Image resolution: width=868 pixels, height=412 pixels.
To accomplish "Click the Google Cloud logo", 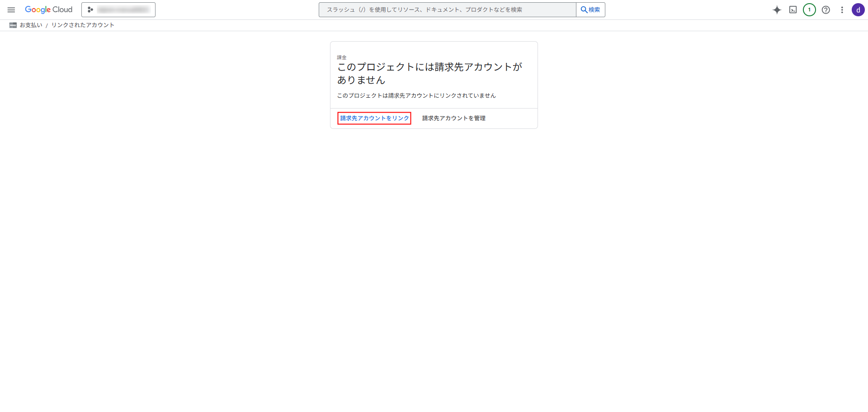I will [x=49, y=10].
